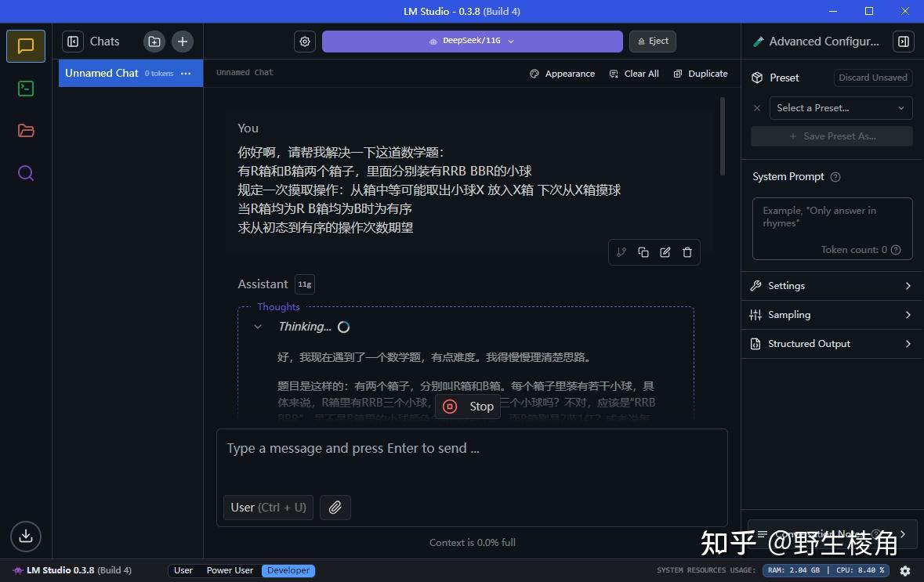Click the Unnamed Chat title above messages
924x582 pixels.
245,72
